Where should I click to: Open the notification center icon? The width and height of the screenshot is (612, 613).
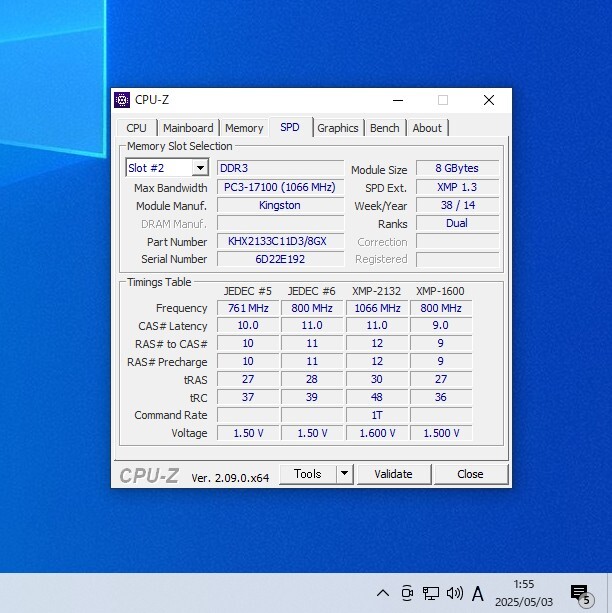pyautogui.click(x=581, y=594)
